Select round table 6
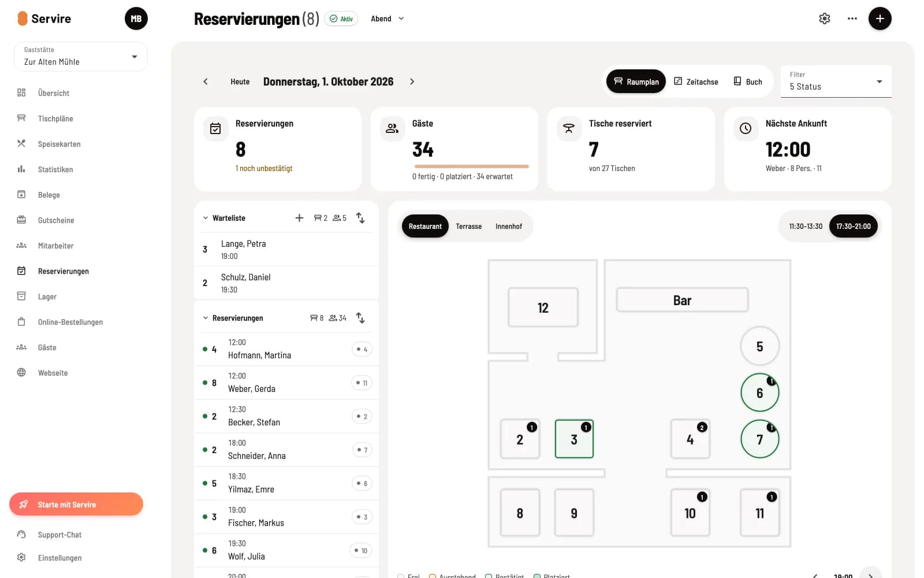924x578 pixels. click(x=760, y=392)
